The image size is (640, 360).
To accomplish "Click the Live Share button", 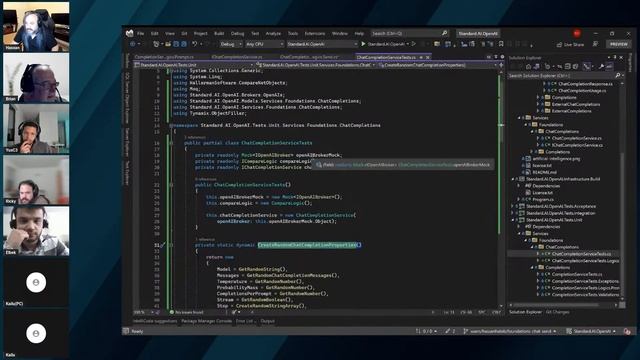I will (x=570, y=44).
